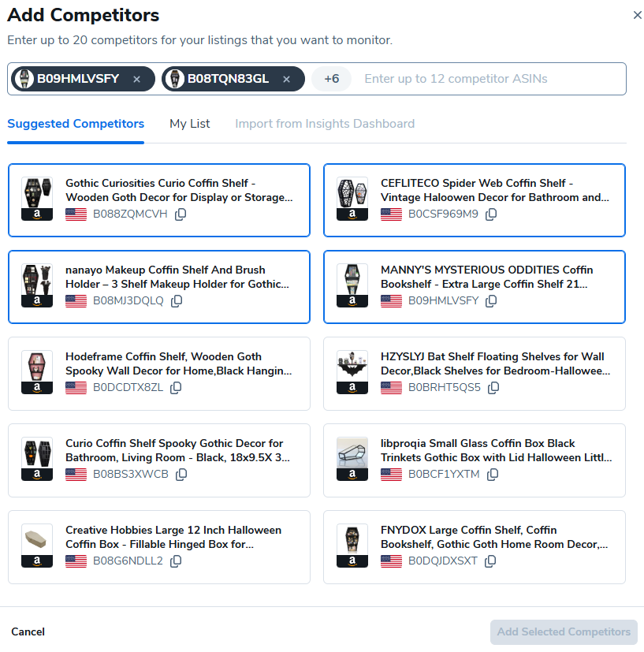Remove B08TQN83GL from selected competitors
This screenshot has width=644, height=652.
coord(287,79)
